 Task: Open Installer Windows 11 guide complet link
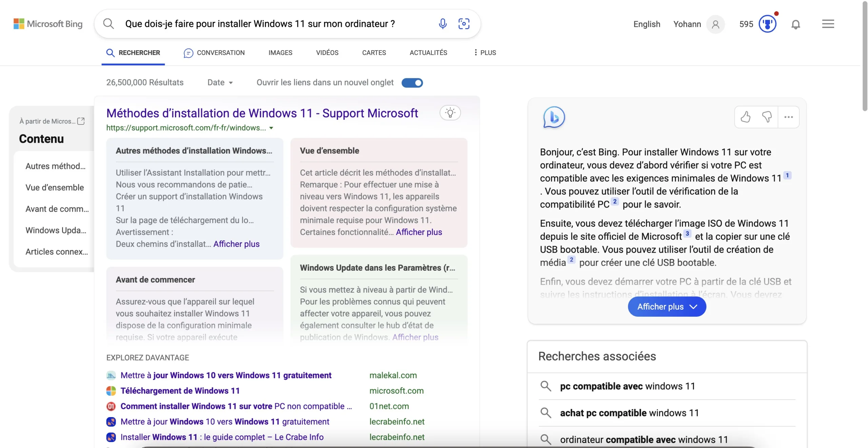click(222, 437)
